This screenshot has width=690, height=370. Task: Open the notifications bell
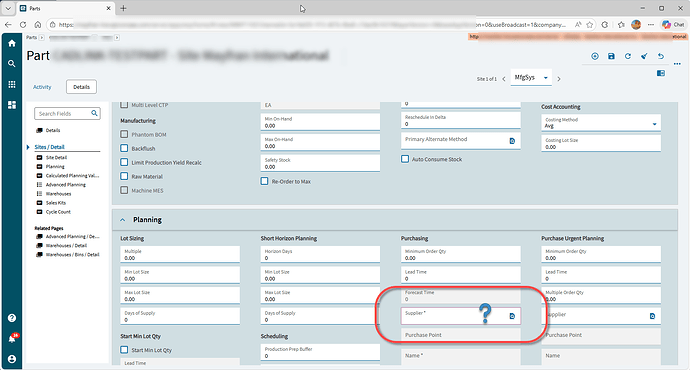click(x=12, y=338)
